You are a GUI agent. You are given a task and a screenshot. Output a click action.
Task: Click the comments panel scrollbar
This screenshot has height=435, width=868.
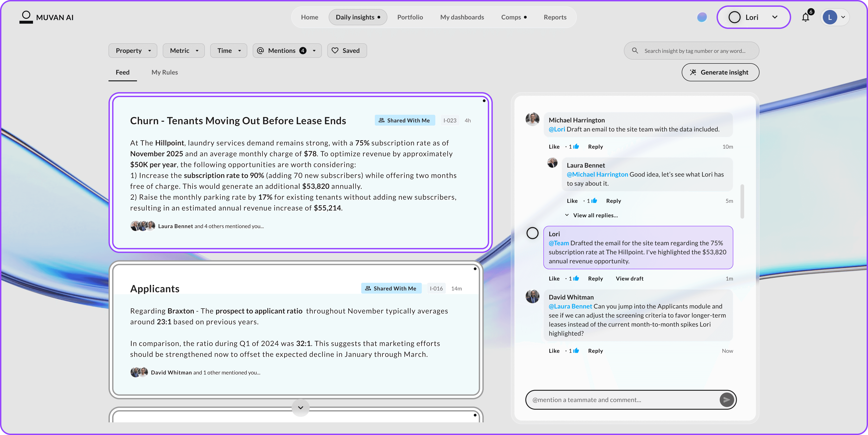tap(742, 201)
